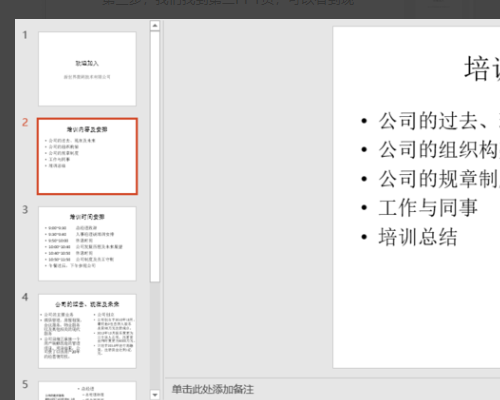Click bullet text 培训总结 on the slide
500x400 pixels.
(418, 237)
